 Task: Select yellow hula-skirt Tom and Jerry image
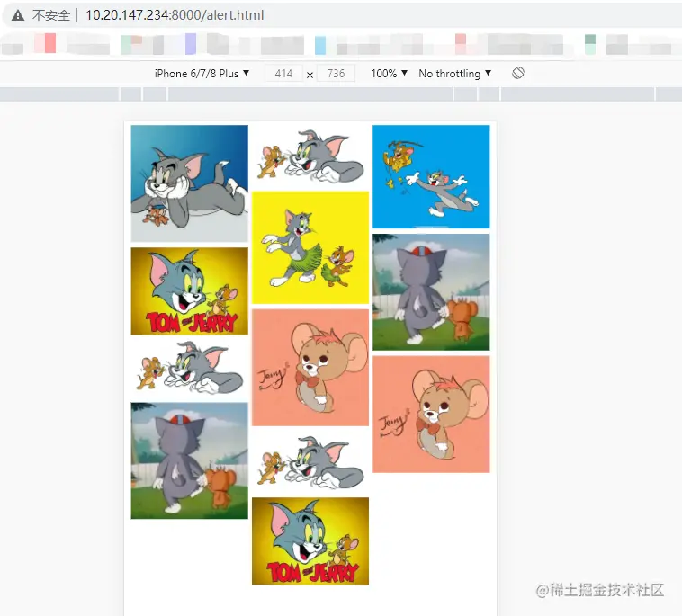pos(310,247)
